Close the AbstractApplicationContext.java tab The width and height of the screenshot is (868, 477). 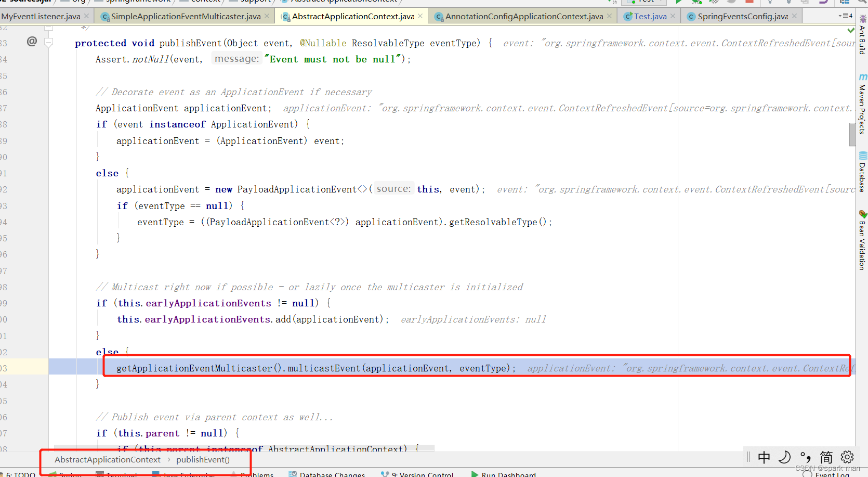click(x=420, y=16)
